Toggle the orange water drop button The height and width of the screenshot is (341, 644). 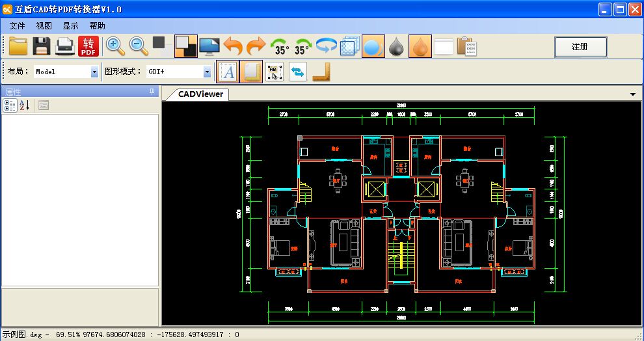420,46
